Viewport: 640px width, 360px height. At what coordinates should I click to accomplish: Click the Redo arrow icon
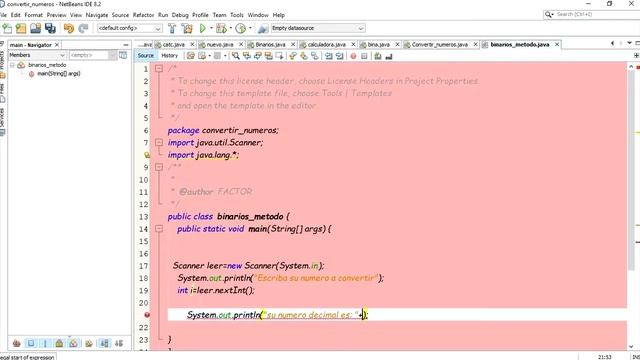[83, 28]
